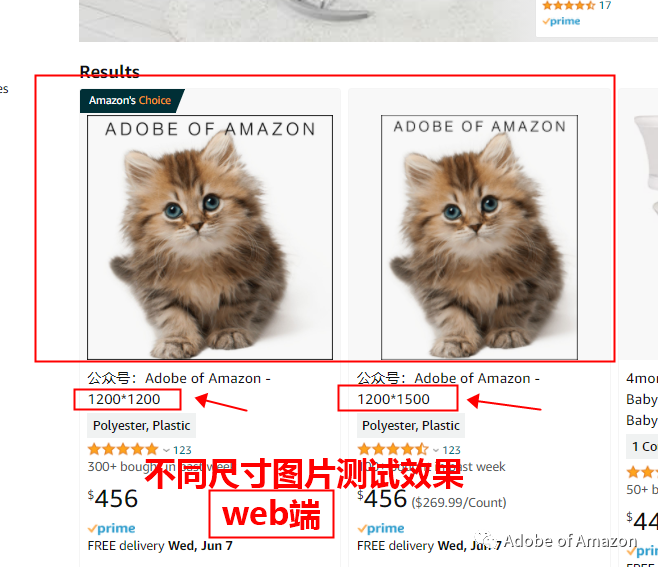
Task: Click the prime logo in top banner card
Action: click(x=561, y=21)
